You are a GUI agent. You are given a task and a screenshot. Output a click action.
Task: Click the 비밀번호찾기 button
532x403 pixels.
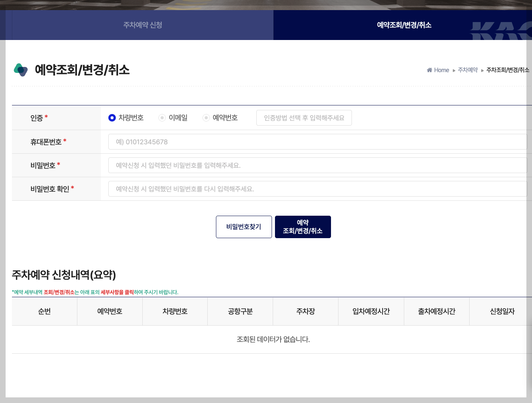coord(244,227)
